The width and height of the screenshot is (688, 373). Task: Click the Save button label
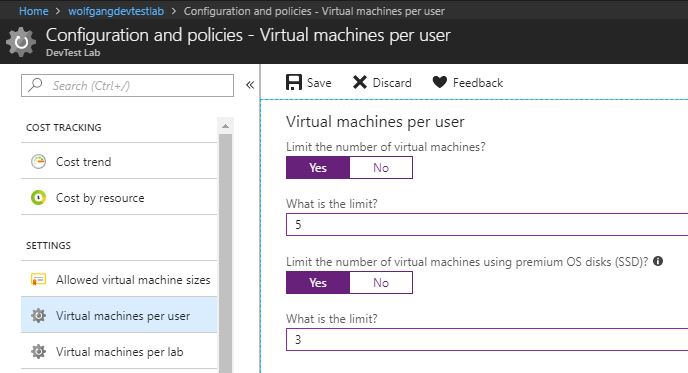point(319,82)
